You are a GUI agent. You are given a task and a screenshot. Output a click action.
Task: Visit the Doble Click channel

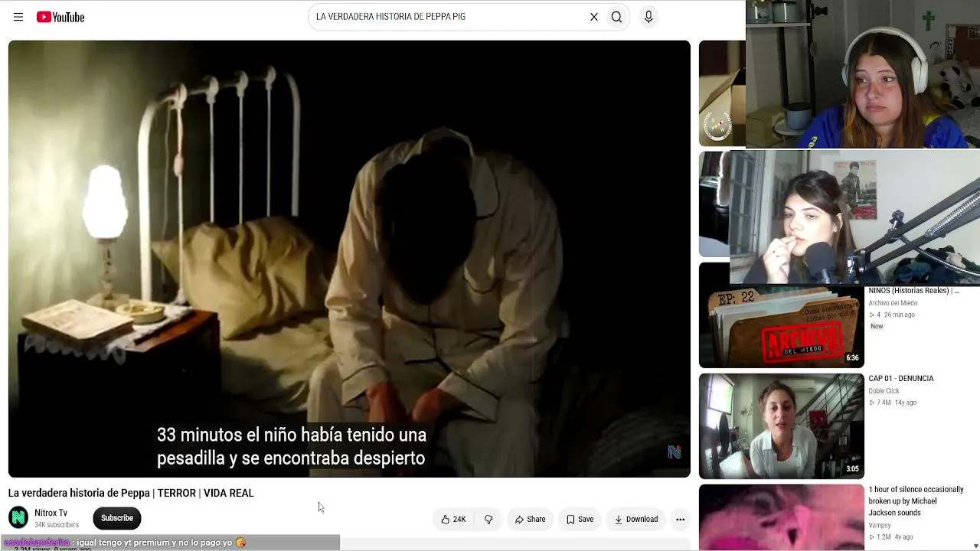[884, 391]
